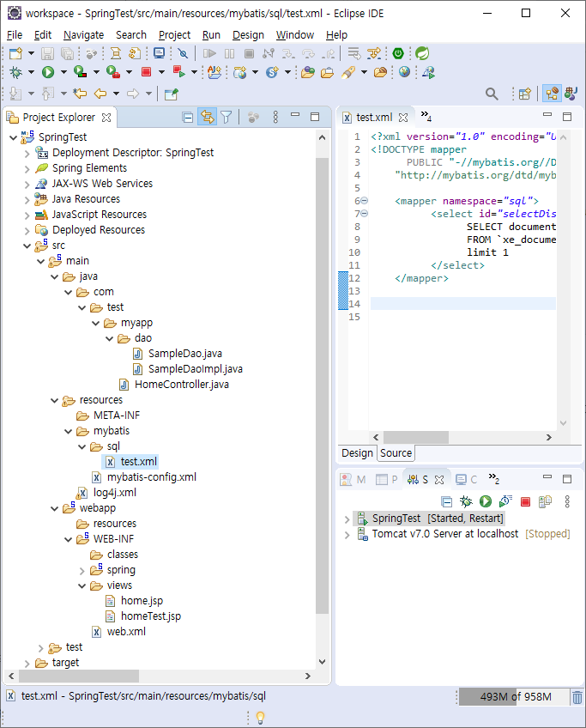The height and width of the screenshot is (728, 586).
Task: Expand the SpringTest server entry
Action: 347,519
